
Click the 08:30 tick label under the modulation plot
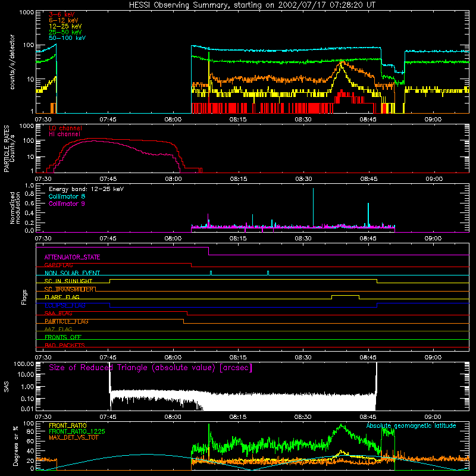(x=303, y=239)
